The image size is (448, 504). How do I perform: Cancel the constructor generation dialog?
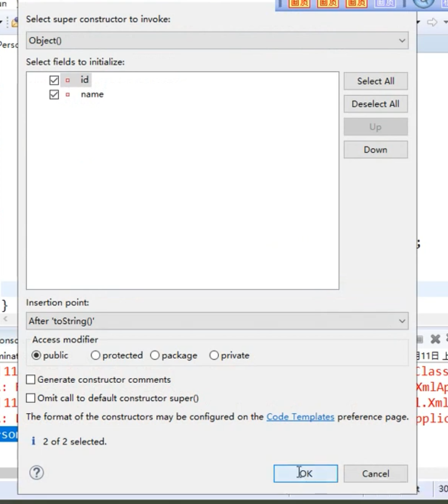[x=376, y=474]
